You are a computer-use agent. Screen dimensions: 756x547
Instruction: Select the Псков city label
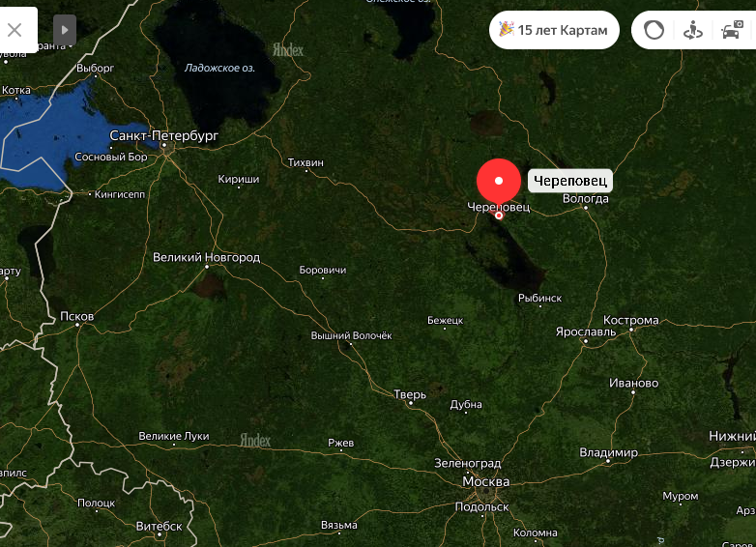click(x=76, y=316)
